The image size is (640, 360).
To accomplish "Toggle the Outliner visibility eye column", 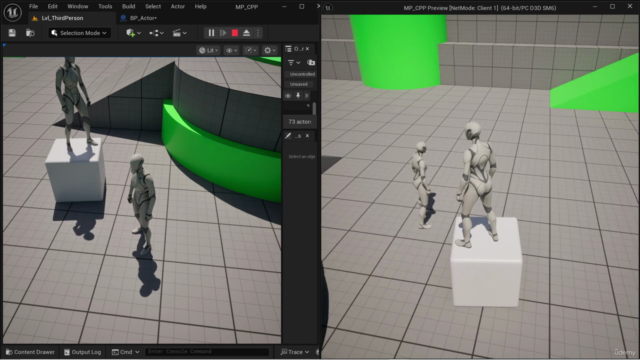I will pyautogui.click(x=288, y=96).
